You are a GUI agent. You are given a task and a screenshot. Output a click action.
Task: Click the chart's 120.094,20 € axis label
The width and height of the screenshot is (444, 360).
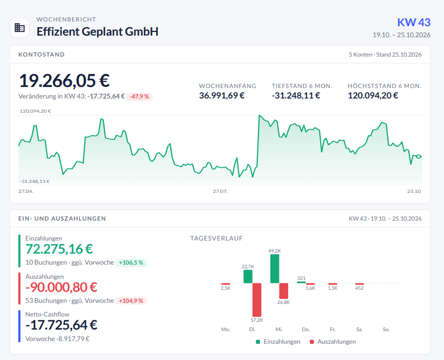(x=35, y=111)
